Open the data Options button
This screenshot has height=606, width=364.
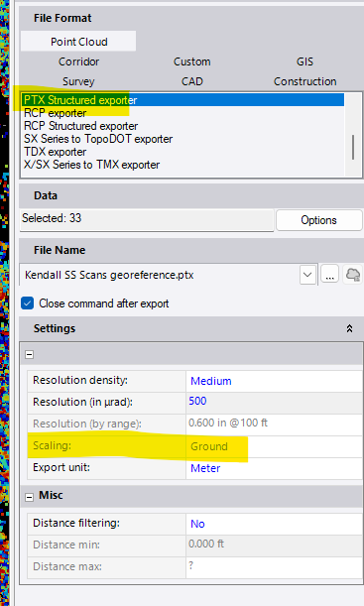pyautogui.click(x=318, y=220)
